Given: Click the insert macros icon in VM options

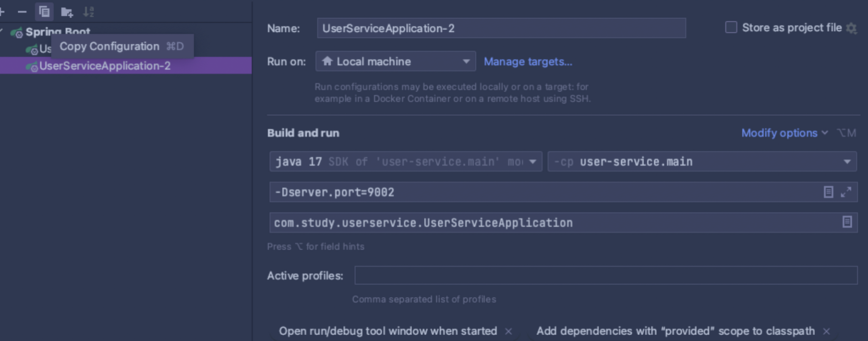Looking at the screenshot, I should tap(828, 192).
